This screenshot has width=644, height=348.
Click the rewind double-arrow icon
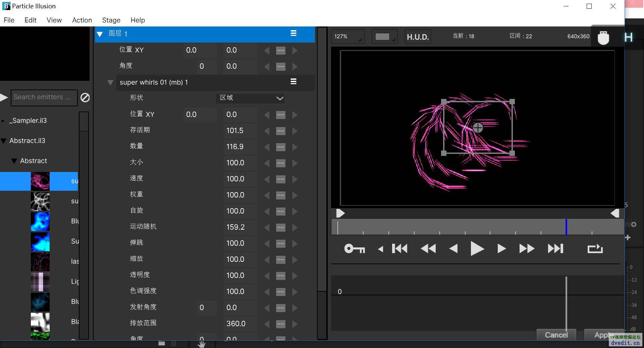click(428, 249)
